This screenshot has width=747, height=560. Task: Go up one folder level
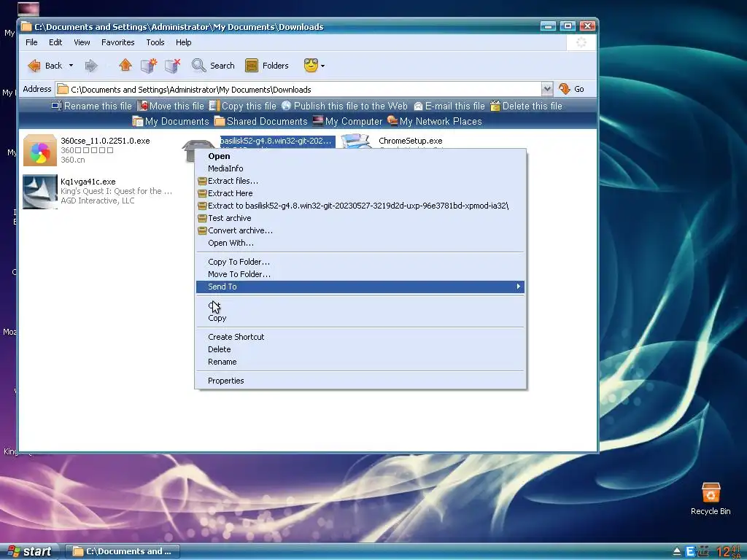[x=125, y=65]
